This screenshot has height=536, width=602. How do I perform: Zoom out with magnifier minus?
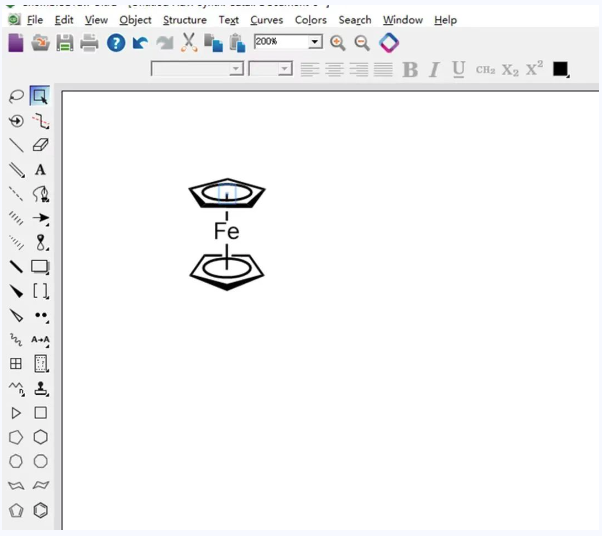click(362, 43)
